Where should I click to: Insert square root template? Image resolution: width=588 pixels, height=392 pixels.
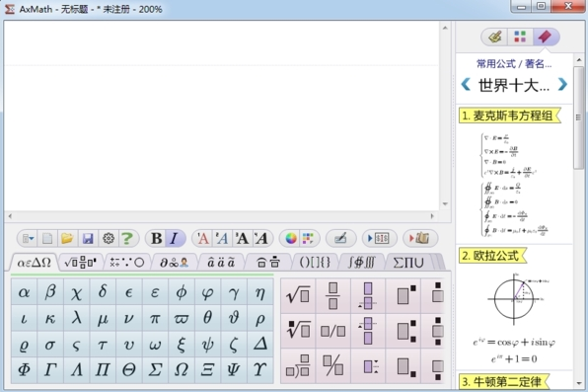298,296
